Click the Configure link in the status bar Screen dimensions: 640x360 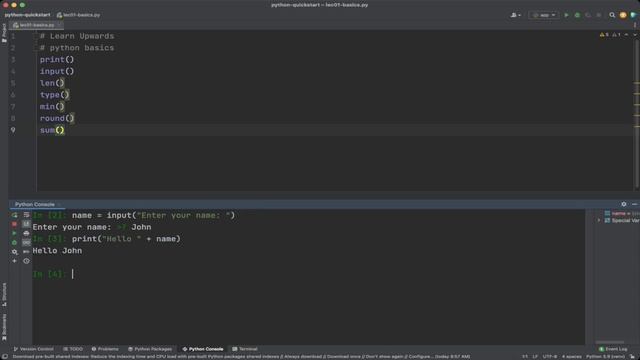click(420, 357)
